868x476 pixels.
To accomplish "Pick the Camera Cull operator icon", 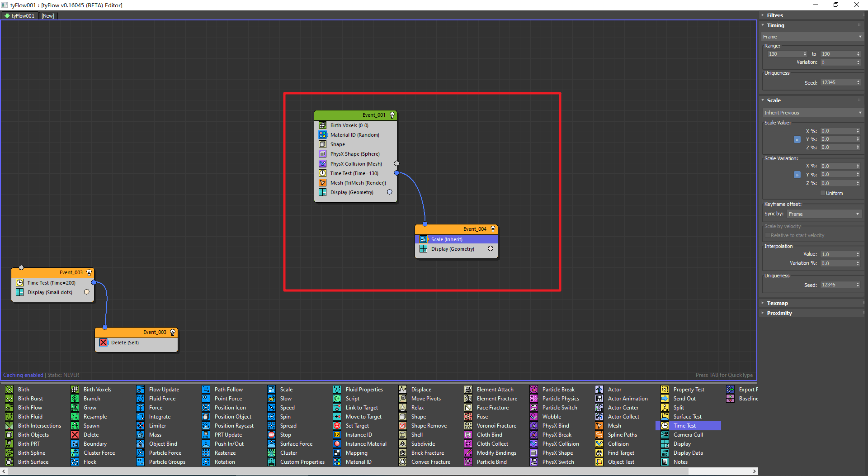I will click(665, 435).
